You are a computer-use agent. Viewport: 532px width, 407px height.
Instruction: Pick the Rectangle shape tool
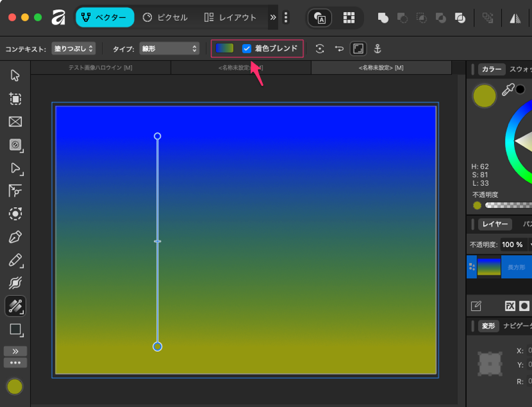[15, 330]
